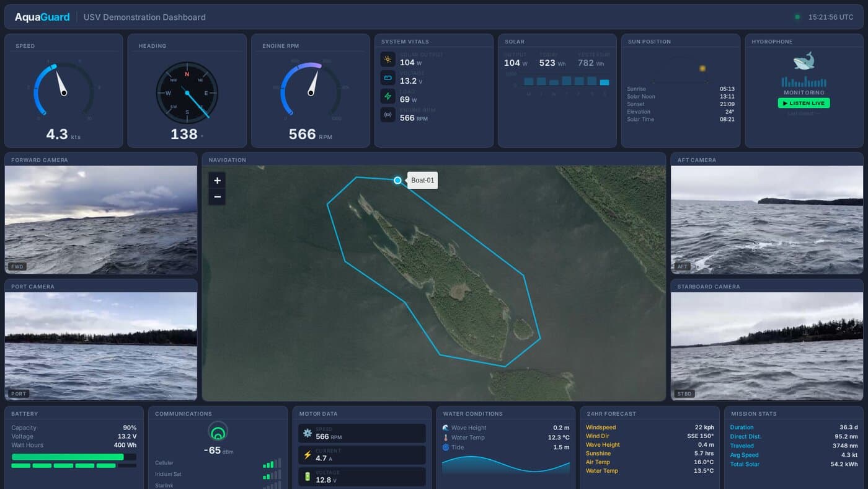Click the highlighted latest solar history bar
Image resolution: width=868 pixels, height=489 pixels.
[604, 82]
